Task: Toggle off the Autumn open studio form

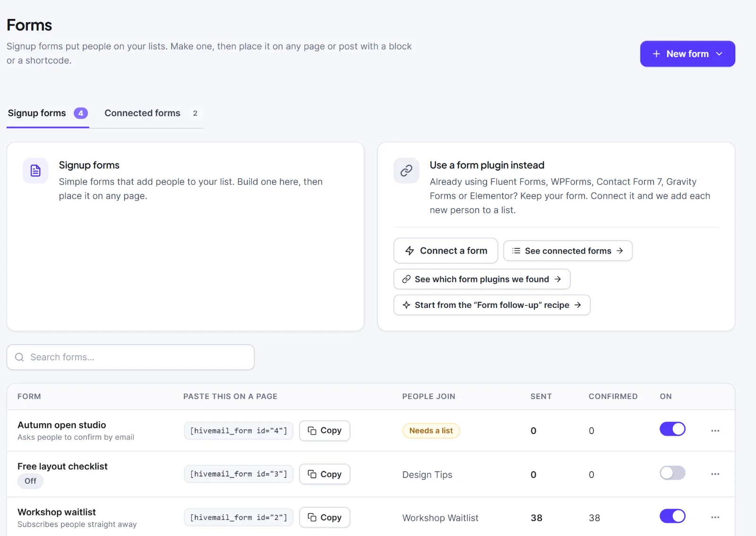Action: click(x=672, y=429)
